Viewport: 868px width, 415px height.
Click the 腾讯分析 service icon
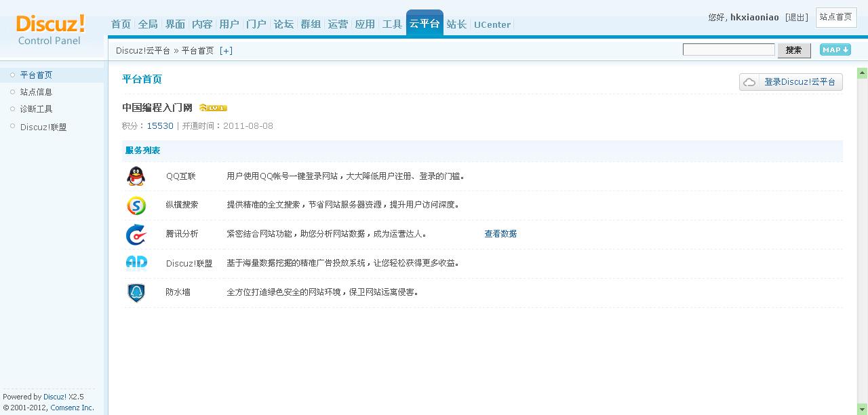[136, 234]
